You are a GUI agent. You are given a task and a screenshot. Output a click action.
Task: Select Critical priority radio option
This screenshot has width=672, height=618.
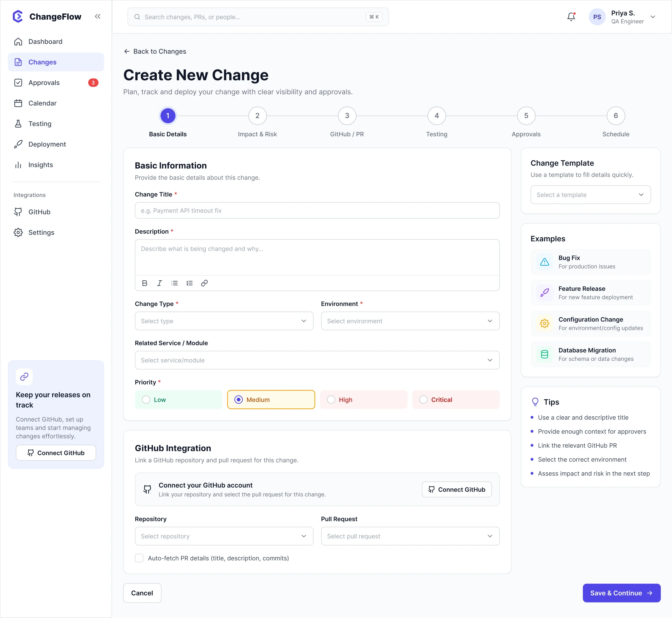tap(456, 400)
